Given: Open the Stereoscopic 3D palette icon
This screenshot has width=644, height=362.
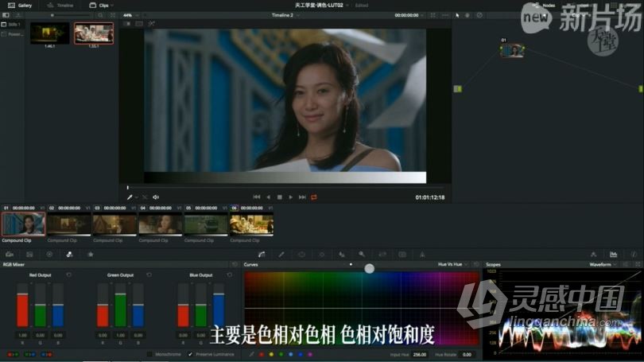Looking at the screenshot, I should [402, 255].
